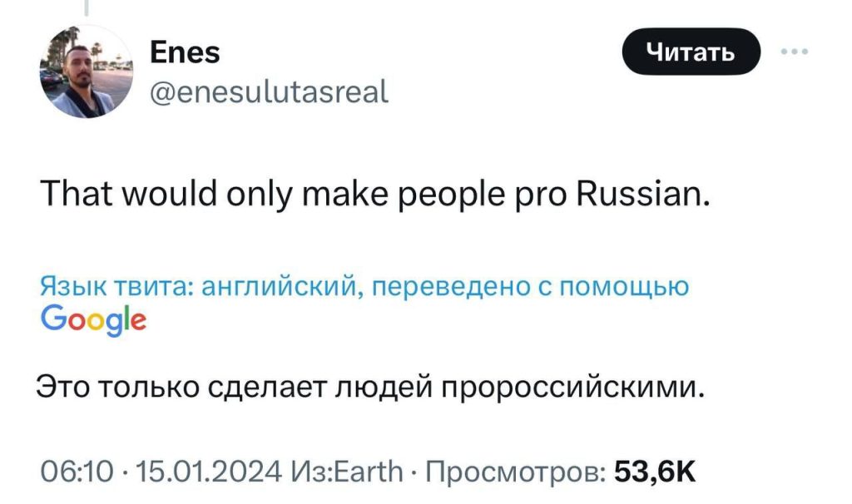Image resolution: width=852 pixels, height=504 pixels.
Task: Click the Просмотров label
Action: point(516,472)
